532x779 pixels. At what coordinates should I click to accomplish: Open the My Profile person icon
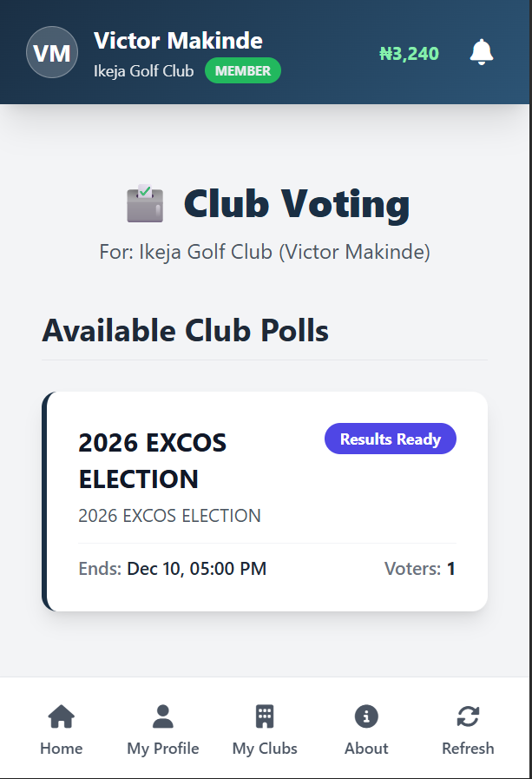click(x=163, y=716)
